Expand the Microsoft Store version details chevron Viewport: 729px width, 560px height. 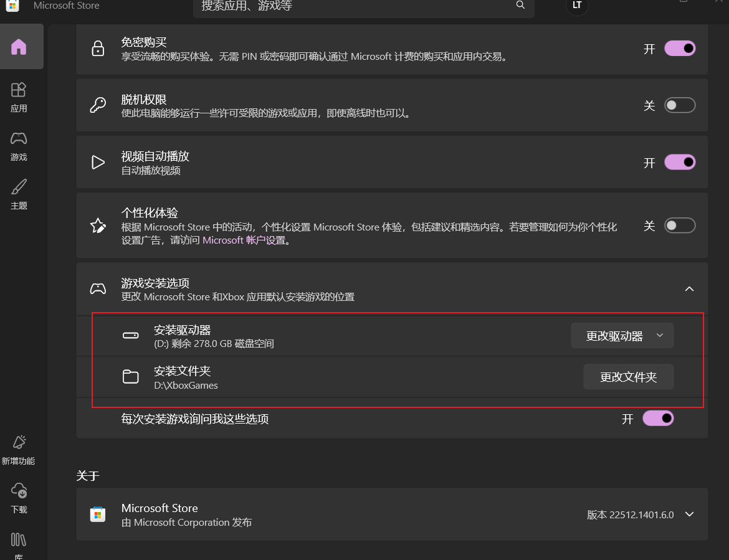tap(689, 515)
